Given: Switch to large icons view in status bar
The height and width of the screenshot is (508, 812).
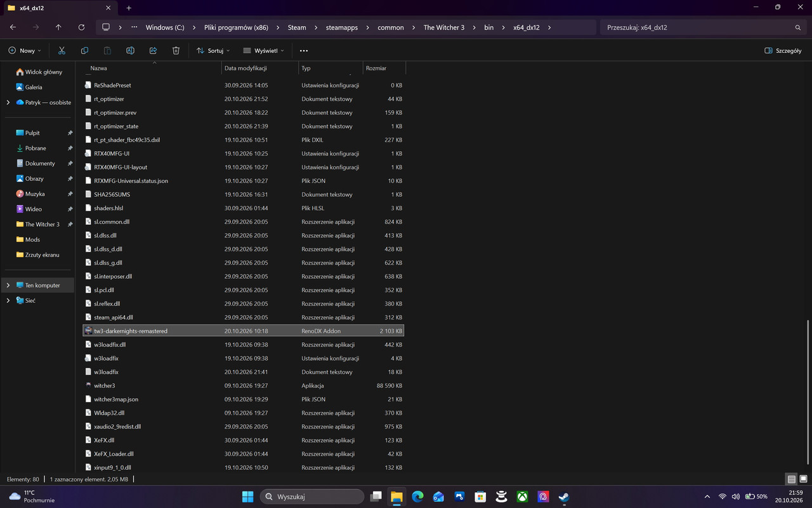Looking at the screenshot, I should coord(803,479).
